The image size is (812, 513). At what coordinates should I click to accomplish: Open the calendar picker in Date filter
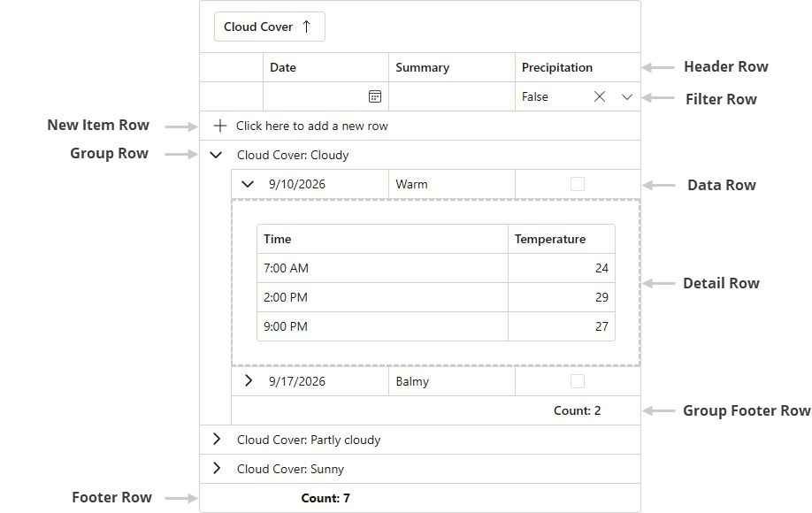pos(375,96)
